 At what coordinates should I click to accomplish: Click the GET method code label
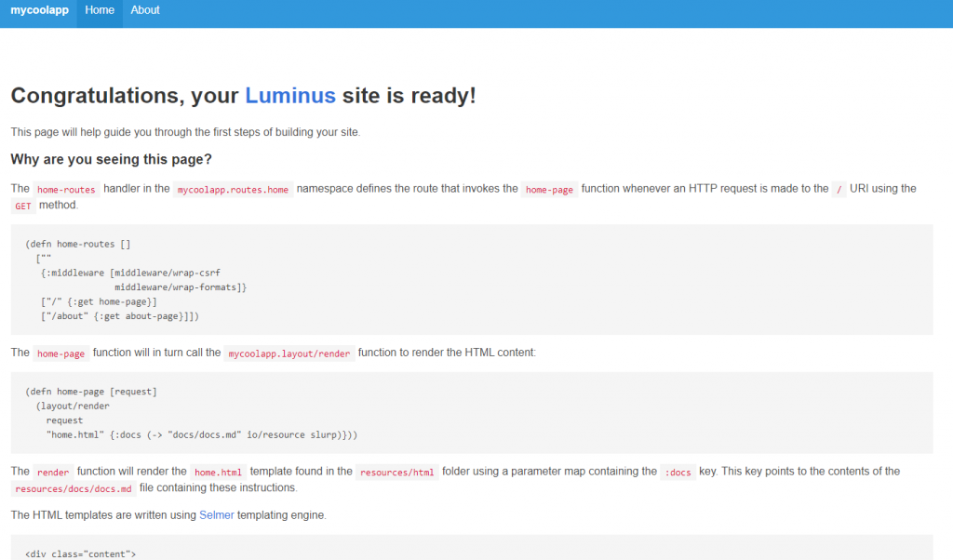point(23,206)
